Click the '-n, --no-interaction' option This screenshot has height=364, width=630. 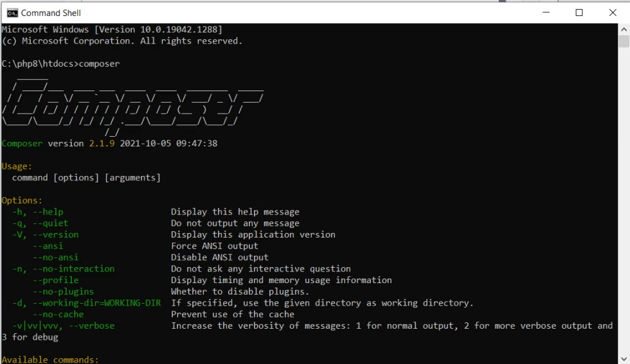tap(64, 268)
